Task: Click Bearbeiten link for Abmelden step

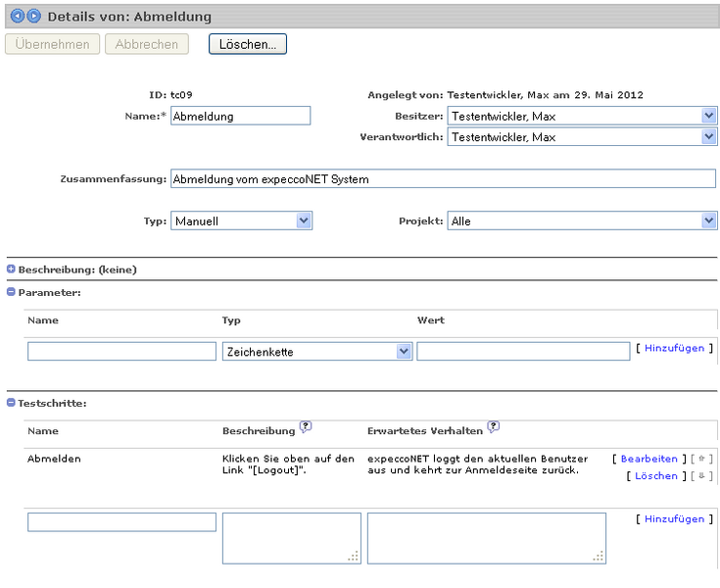Action: pos(648,459)
